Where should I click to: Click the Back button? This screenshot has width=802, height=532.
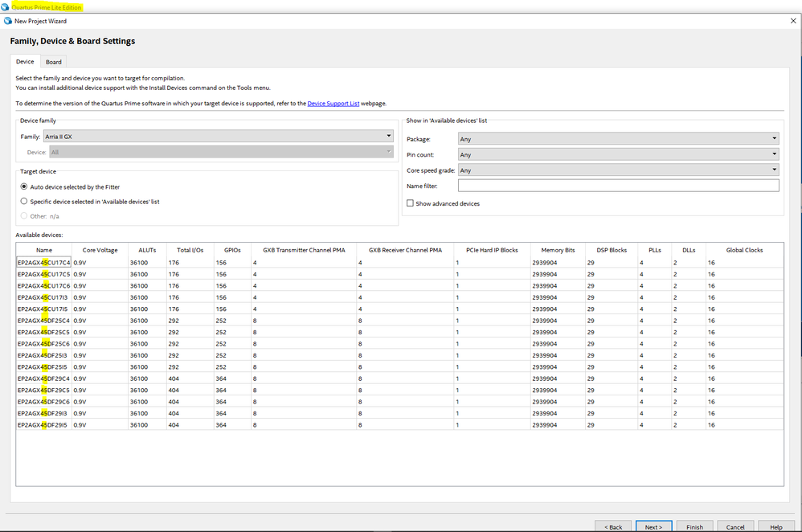(x=613, y=526)
